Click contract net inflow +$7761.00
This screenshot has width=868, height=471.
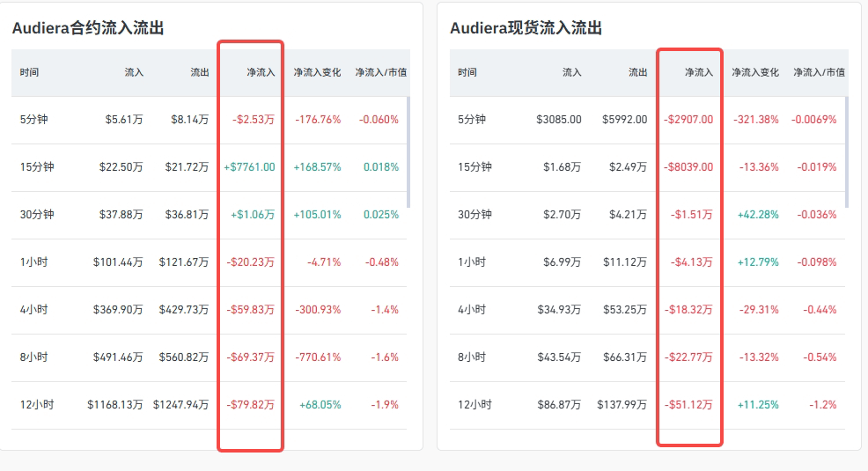249,167
